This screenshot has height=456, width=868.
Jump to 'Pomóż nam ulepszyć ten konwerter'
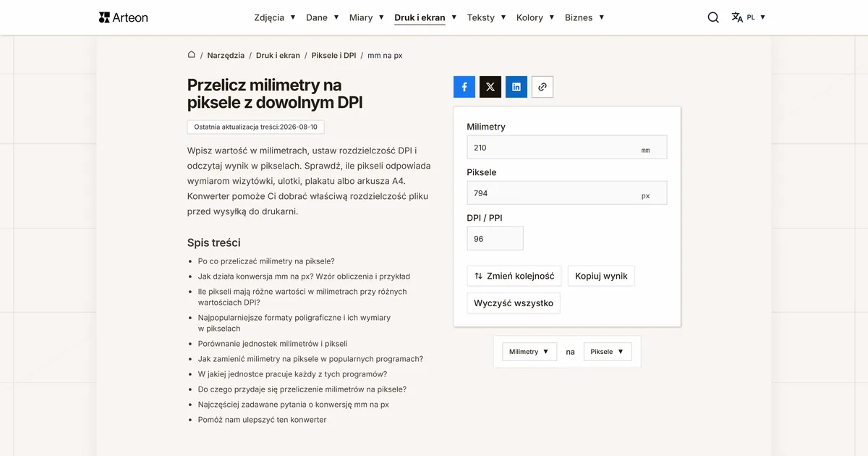coord(262,420)
